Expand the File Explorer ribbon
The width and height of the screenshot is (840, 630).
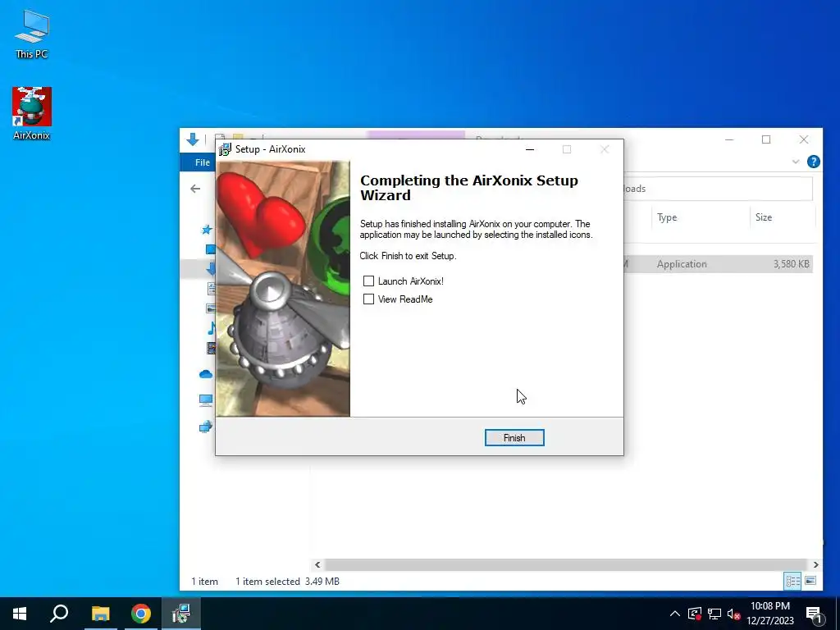tap(796, 162)
